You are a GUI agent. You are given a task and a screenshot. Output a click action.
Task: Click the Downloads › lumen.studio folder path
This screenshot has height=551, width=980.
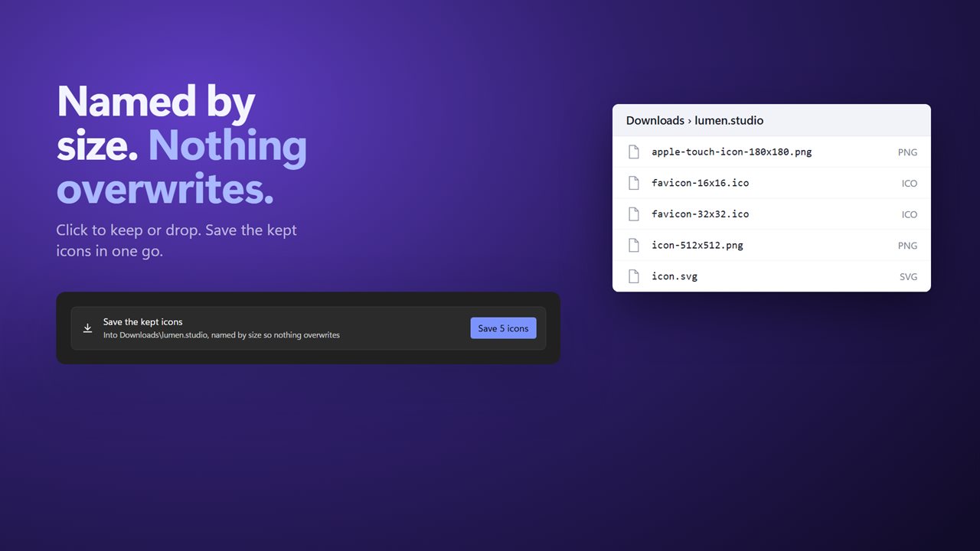coord(694,120)
